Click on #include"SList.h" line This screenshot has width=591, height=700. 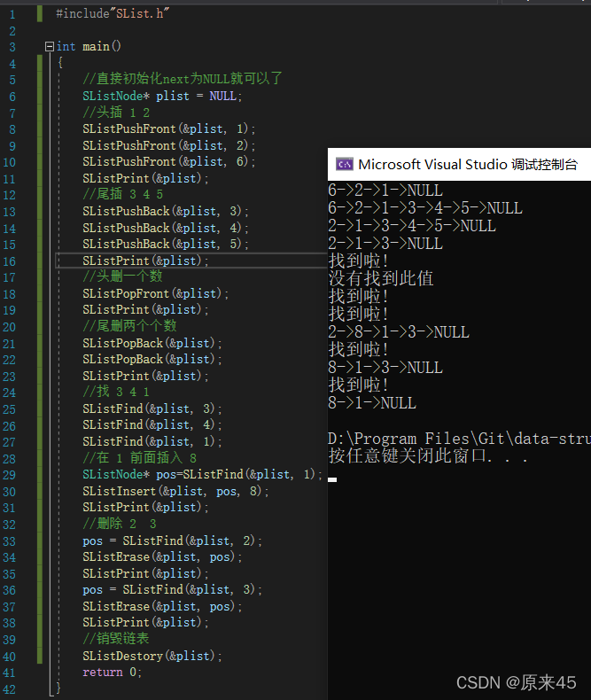pos(113,14)
